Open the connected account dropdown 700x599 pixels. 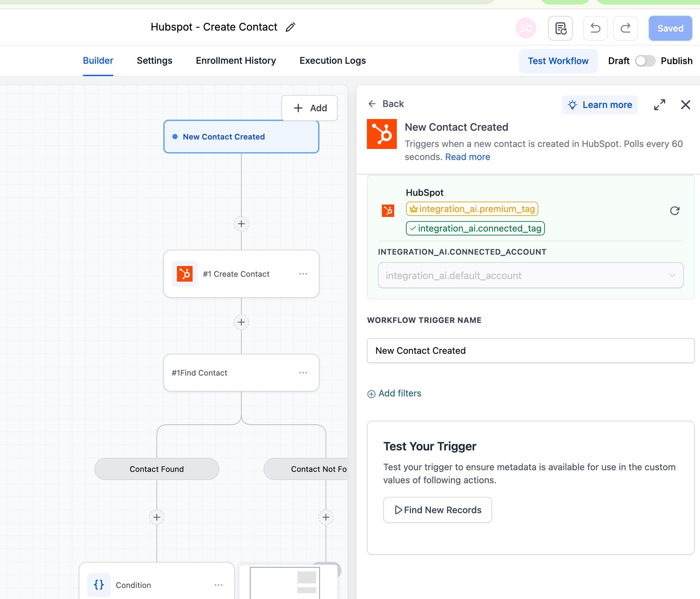click(x=531, y=275)
